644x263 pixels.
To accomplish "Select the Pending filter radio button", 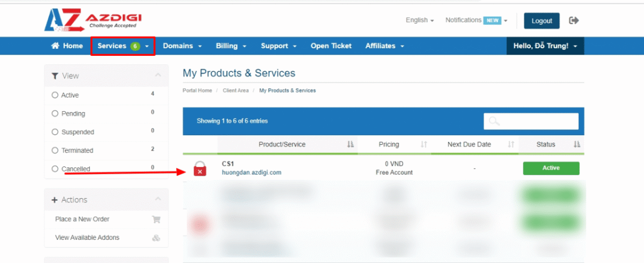I will 55,113.
